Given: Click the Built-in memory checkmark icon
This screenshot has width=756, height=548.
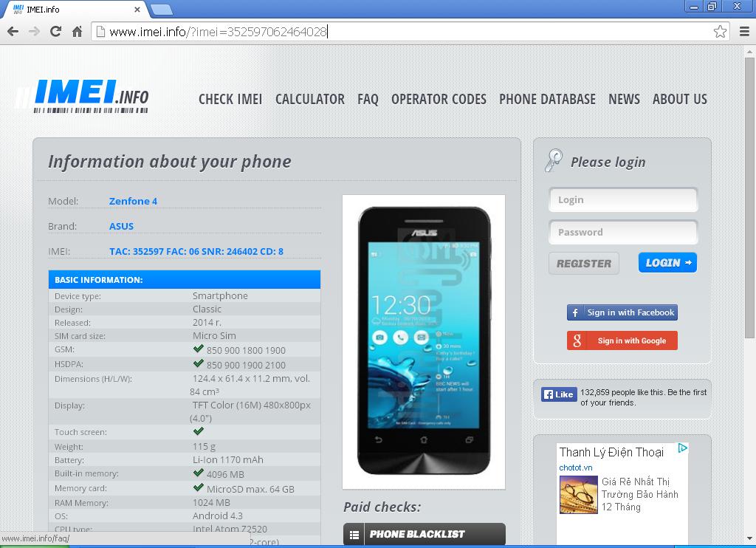Looking at the screenshot, I should tap(198, 473).
